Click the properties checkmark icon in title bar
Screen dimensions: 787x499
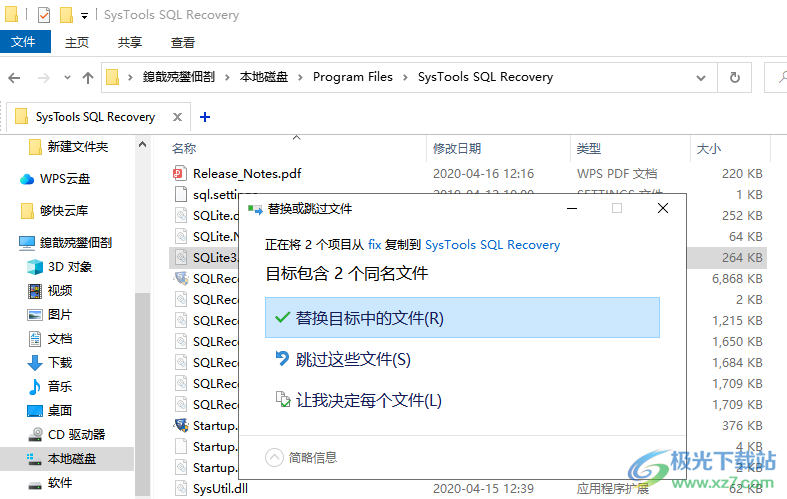44,15
